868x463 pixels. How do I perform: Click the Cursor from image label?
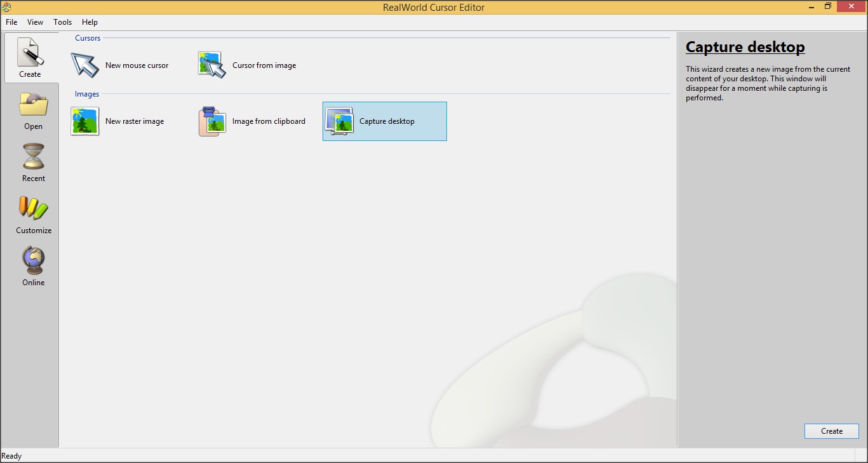pos(264,65)
